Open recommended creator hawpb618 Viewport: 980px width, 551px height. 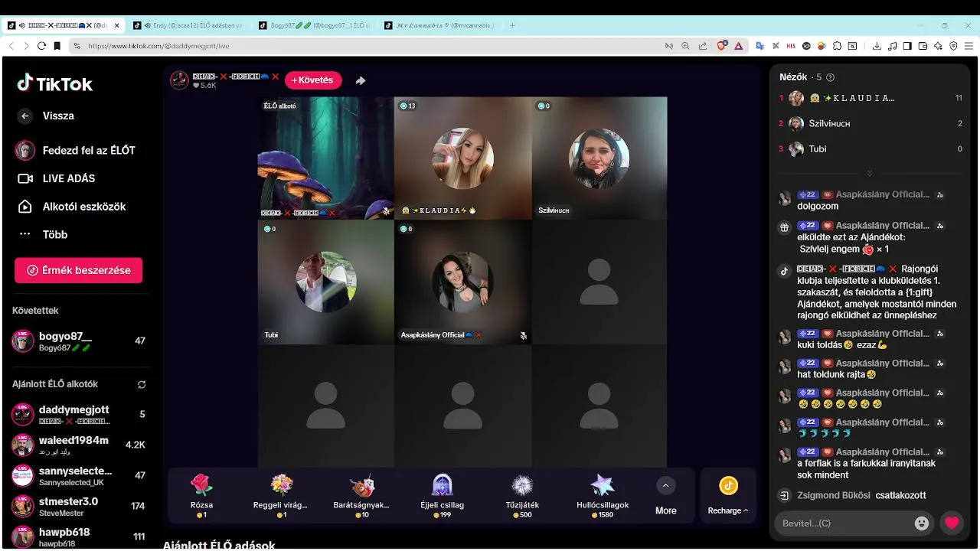click(79, 536)
